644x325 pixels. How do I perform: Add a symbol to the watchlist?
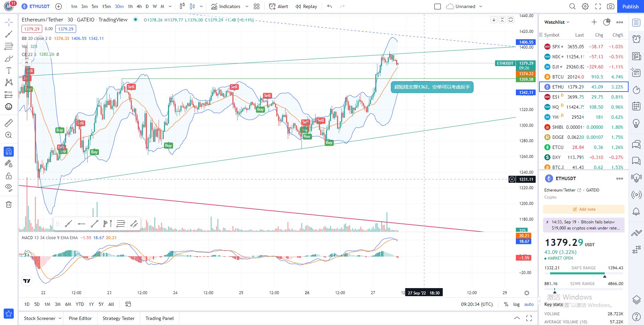[594, 22]
